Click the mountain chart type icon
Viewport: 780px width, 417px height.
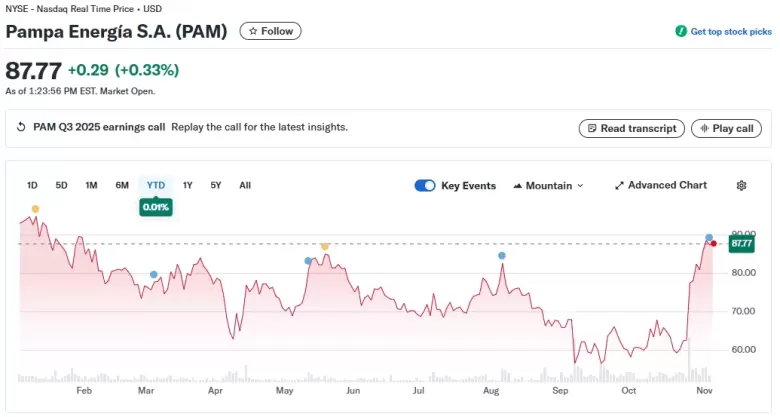(517, 186)
